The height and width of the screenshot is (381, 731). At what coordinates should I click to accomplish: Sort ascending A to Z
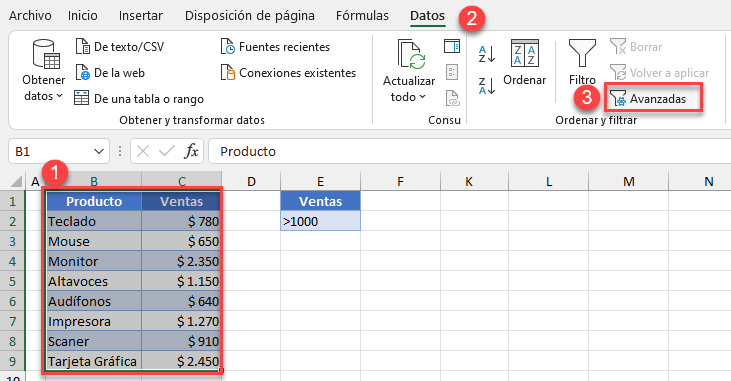[x=487, y=54]
